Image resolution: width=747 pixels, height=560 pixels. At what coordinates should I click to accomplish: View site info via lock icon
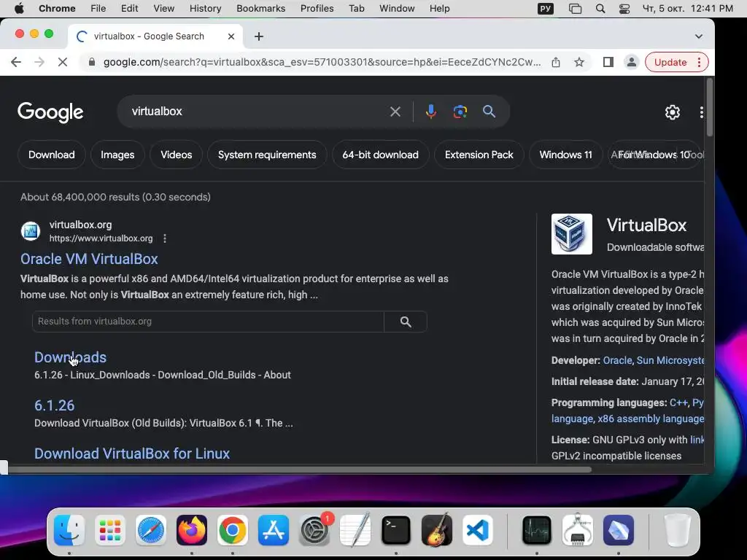92,62
